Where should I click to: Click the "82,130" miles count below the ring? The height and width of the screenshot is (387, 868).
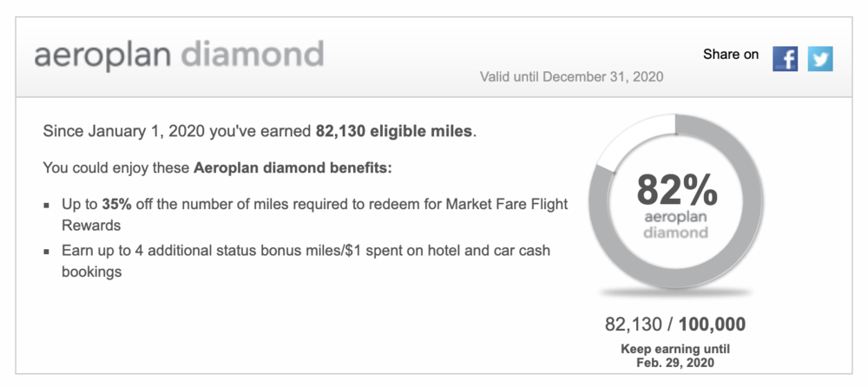[634, 325]
